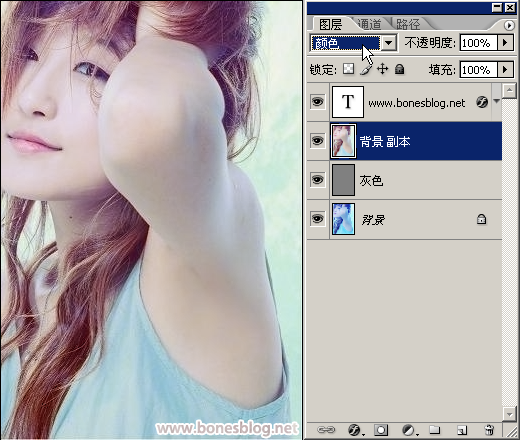Image resolution: width=520 pixels, height=440 pixels.
Task: Click the lock transparent pixels icon
Action: click(x=349, y=69)
